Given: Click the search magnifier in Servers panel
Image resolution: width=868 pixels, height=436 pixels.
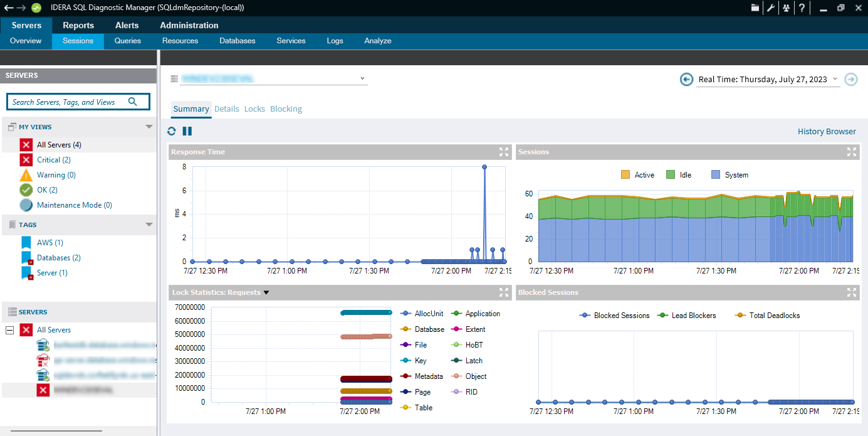Looking at the screenshot, I should 133,102.
